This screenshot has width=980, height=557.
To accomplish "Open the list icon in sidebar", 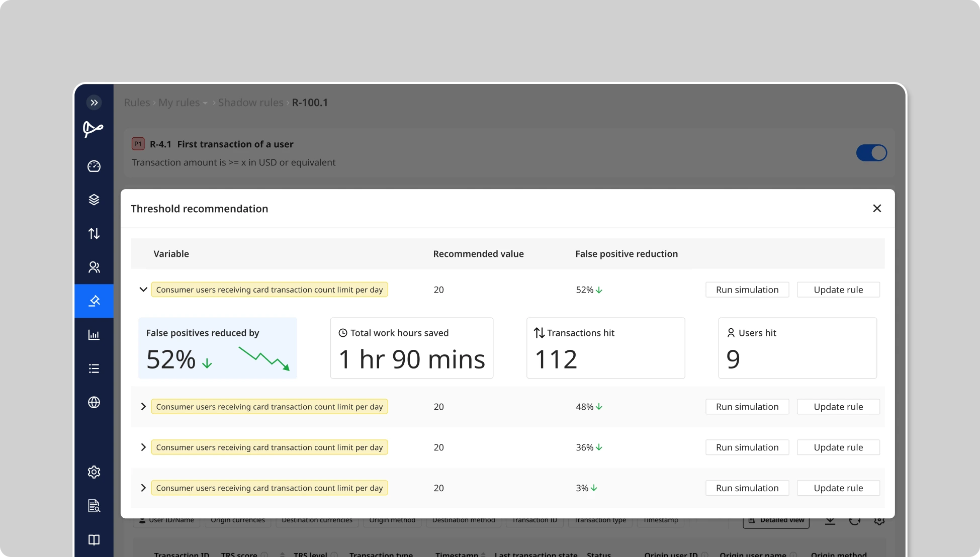I will (x=94, y=368).
